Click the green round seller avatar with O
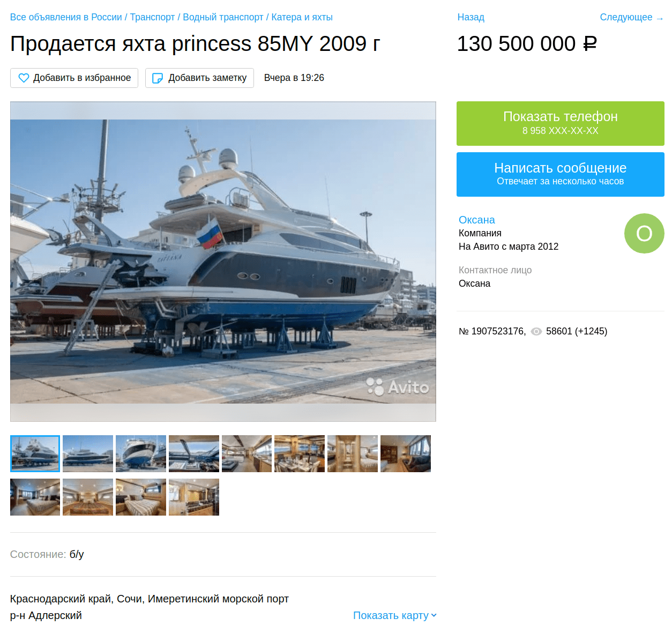Screen dimensions: 672x626 pyautogui.click(x=644, y=233)
